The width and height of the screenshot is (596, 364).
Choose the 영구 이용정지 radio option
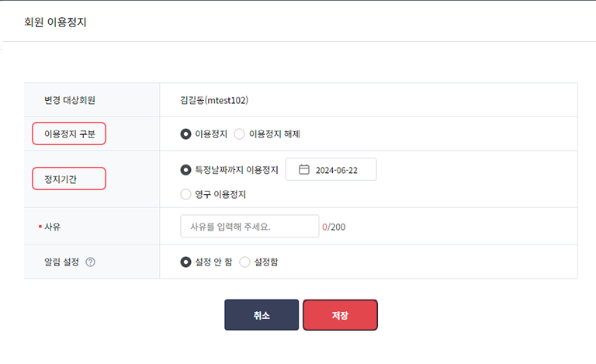(185, 194)
